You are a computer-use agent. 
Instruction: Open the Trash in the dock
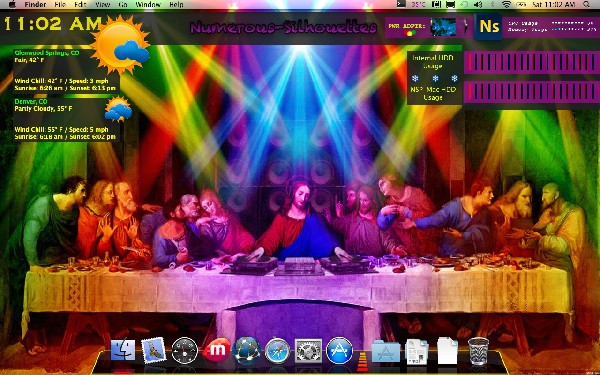click(478, 351)
